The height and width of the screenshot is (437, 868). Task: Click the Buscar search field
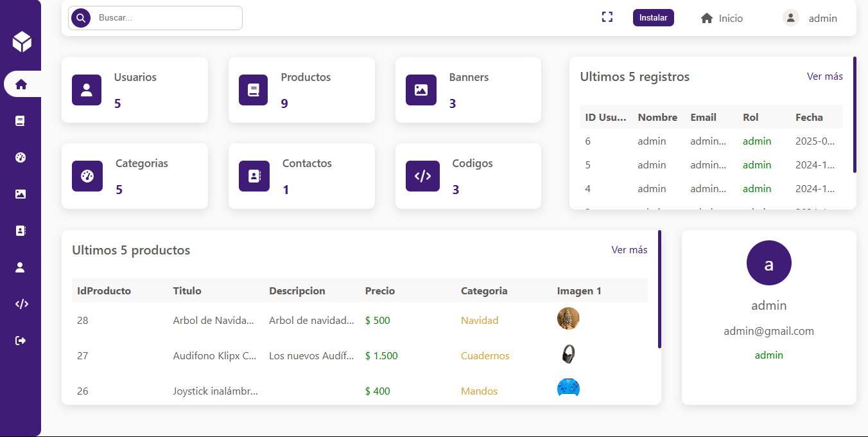pyautogui.click(x=167, y=18)
